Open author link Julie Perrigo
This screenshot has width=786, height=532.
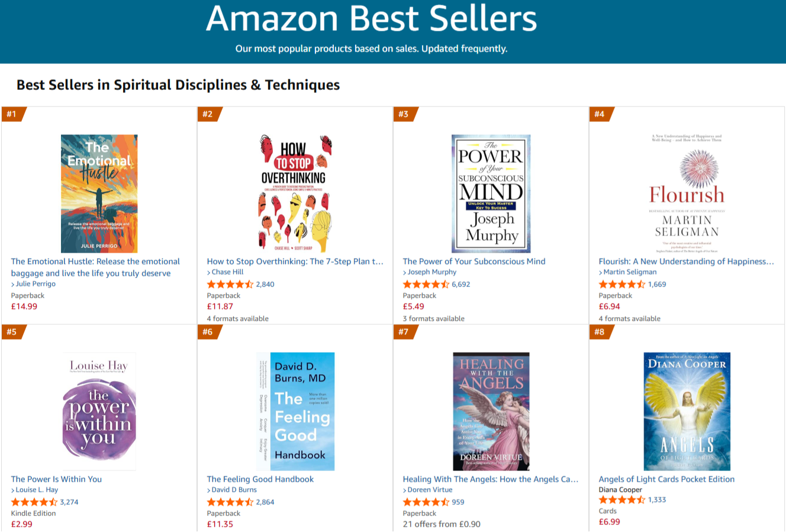[36, 284]
